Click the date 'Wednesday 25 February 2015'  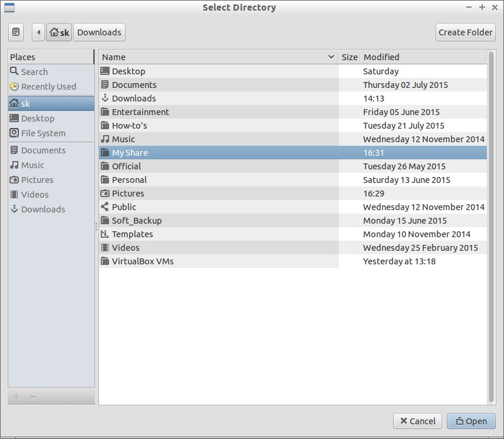(x=420, y=248)
